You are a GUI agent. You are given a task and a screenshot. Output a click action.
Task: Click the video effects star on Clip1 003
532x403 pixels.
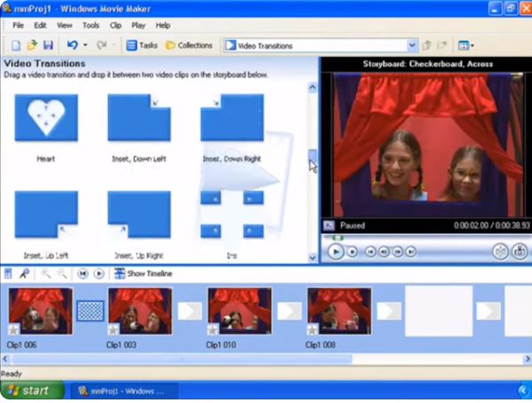113,329
